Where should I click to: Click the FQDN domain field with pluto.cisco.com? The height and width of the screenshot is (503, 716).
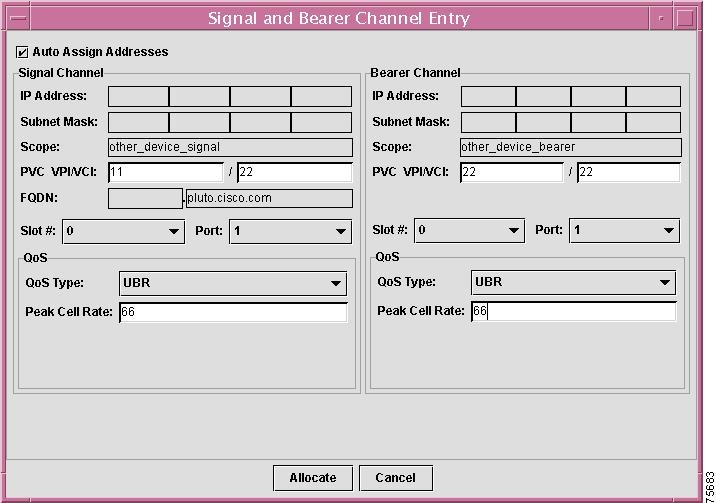[x=269, y=198]
